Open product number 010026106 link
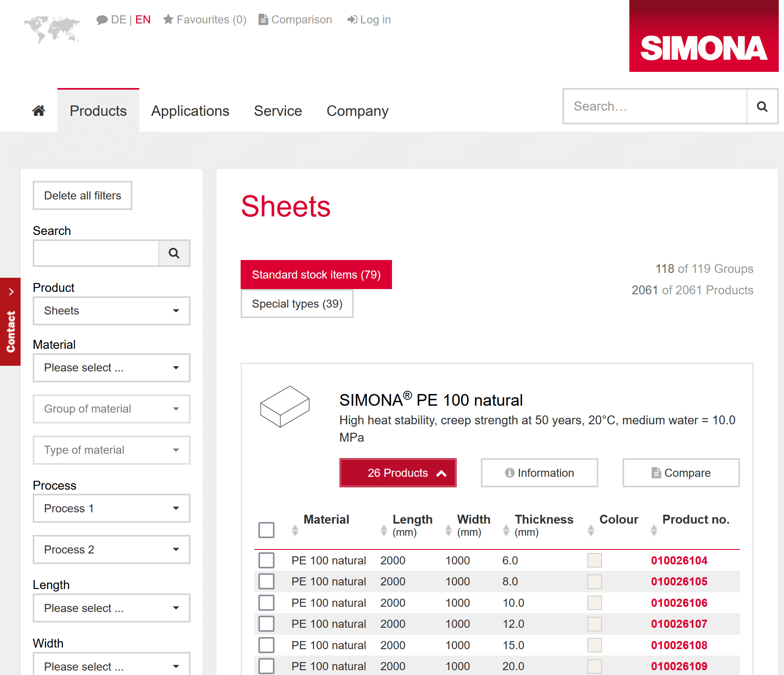 (679, 603)
